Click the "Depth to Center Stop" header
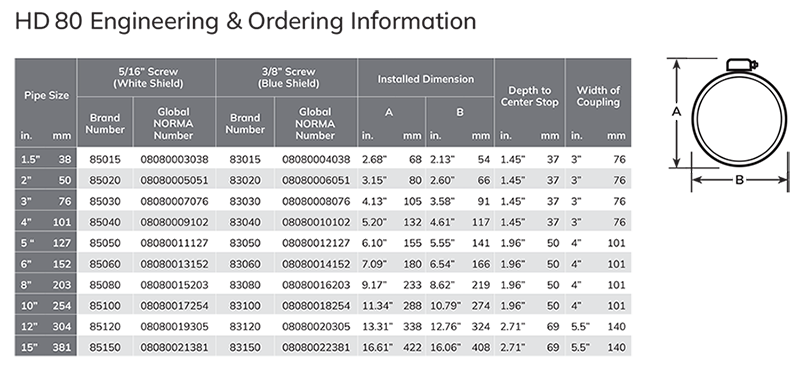Screen dimensions: 800x371 click(x=530, y=96)
